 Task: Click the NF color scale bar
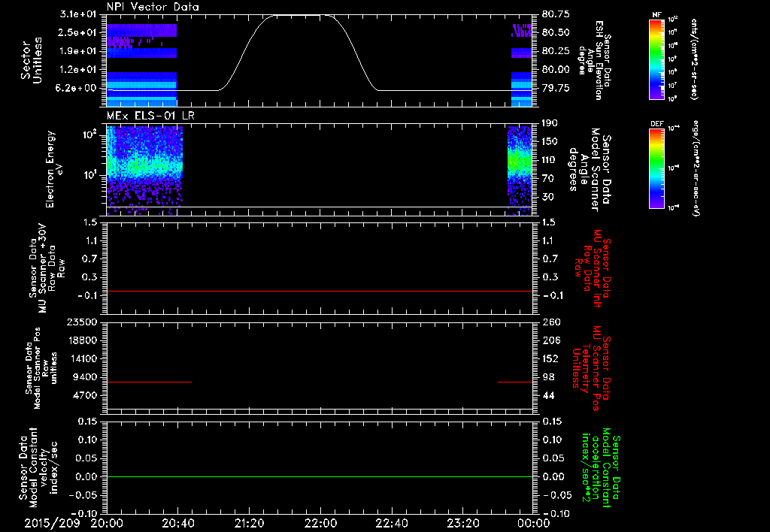656,59
